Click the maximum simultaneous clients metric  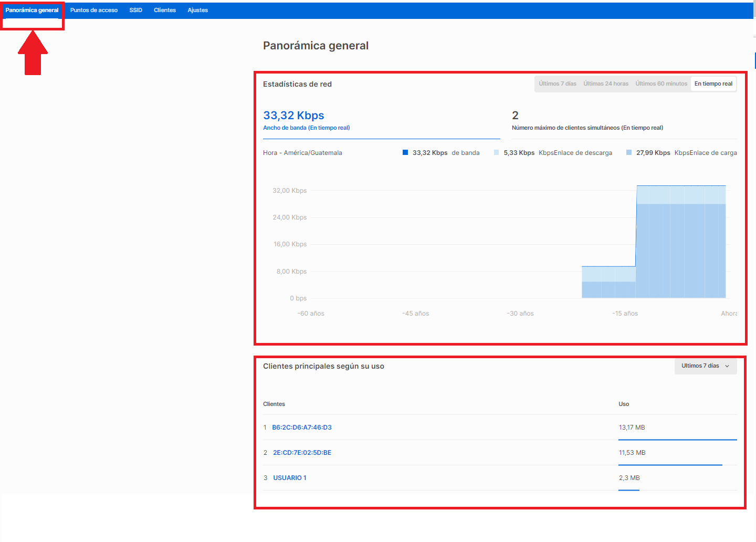click(515, 116)
